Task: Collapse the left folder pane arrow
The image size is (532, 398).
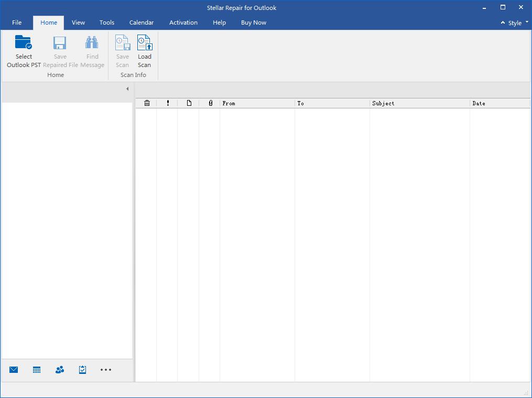Action: pos(127,89)
